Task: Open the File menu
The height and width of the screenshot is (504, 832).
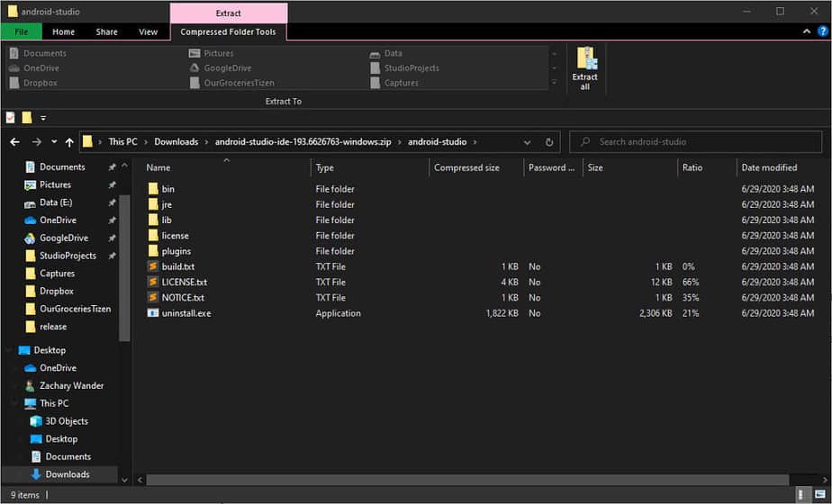Action: click(21, 31)
